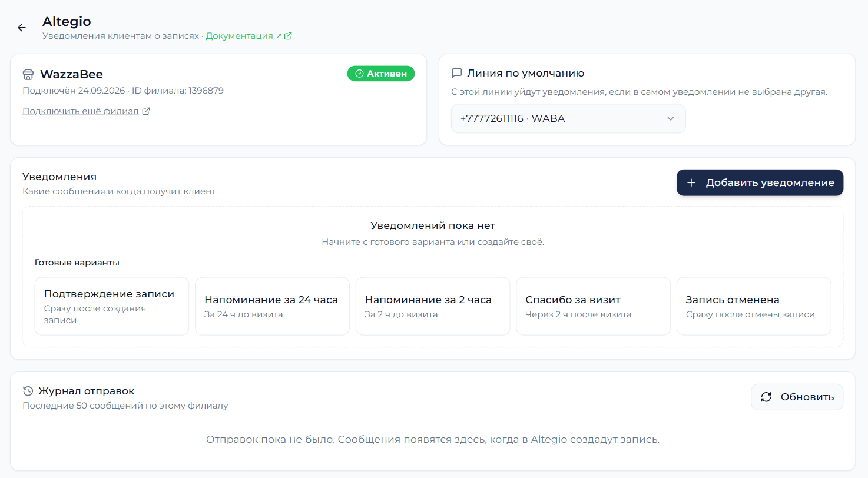
Task: Click the WazzaBee branch name
Action: coord(71,74)
